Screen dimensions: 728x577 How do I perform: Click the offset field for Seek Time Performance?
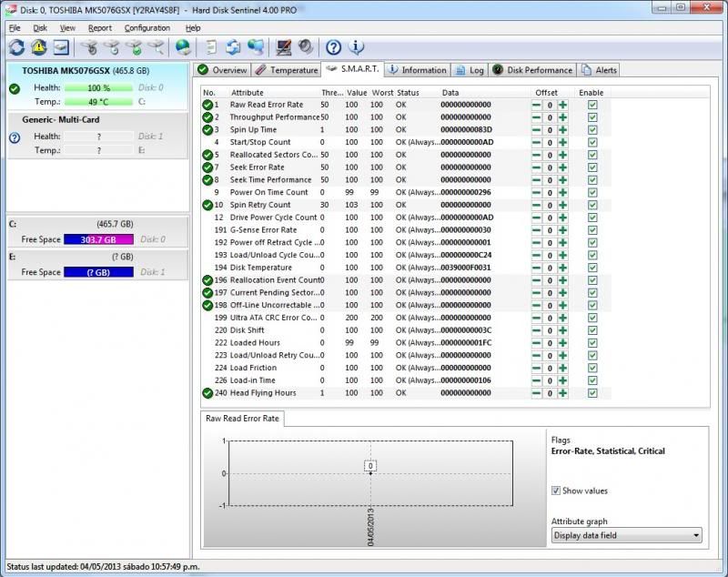point(550,180)
